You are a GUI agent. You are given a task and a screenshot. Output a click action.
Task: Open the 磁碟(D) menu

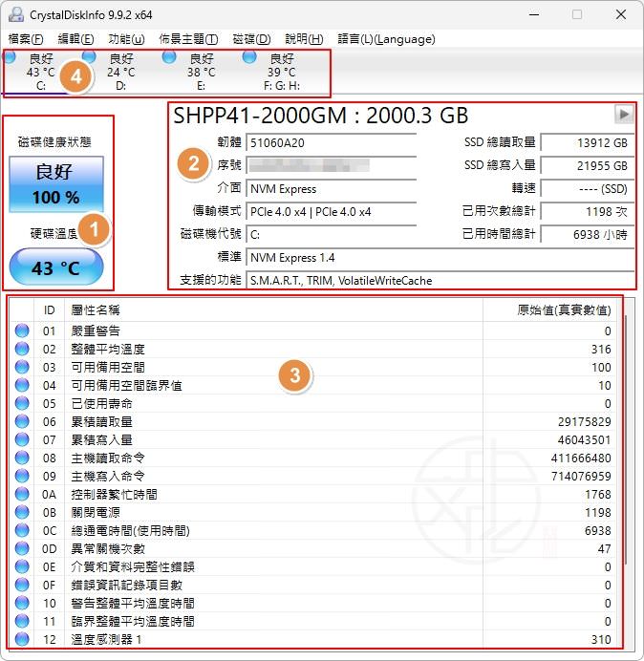251,39
